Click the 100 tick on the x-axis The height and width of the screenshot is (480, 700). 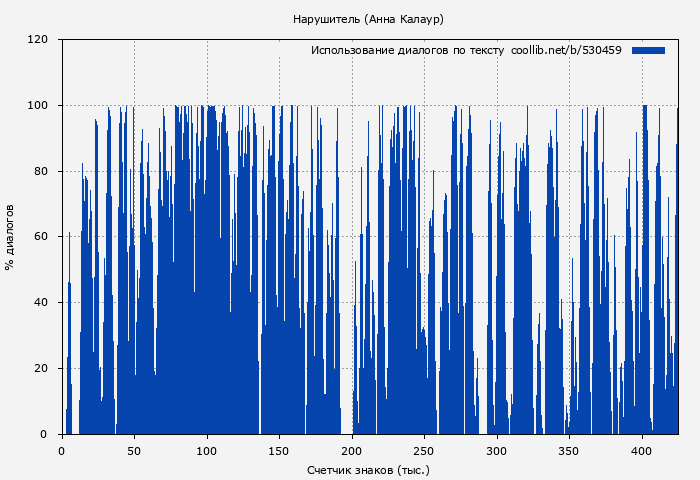207,451
